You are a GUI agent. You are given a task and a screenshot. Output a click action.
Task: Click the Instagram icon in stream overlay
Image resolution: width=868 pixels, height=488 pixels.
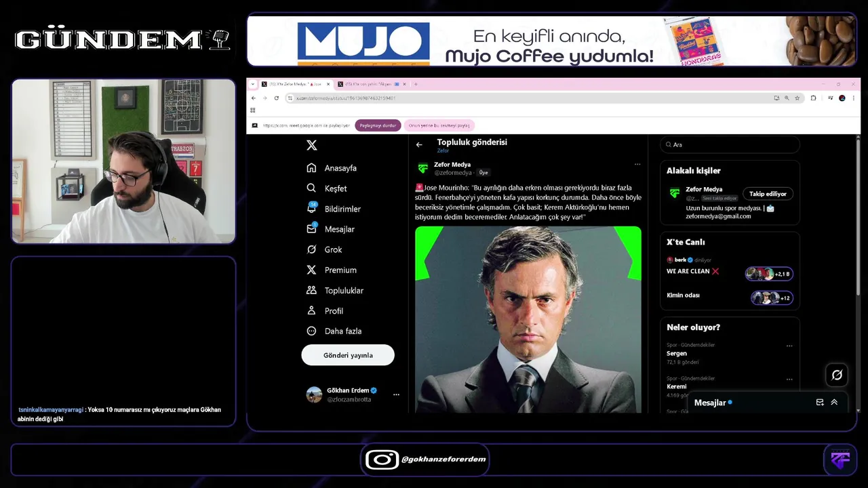tap(382, 460)
